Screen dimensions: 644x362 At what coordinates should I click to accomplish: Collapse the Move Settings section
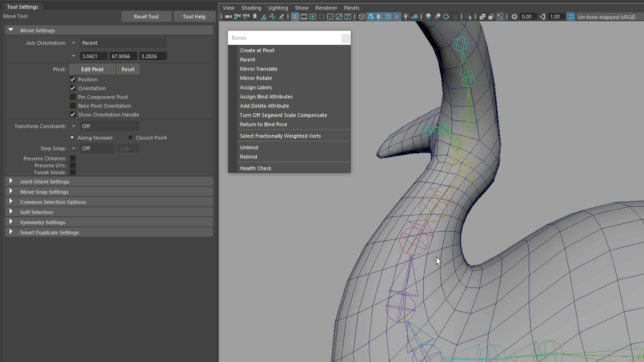(x=11, y=30)
